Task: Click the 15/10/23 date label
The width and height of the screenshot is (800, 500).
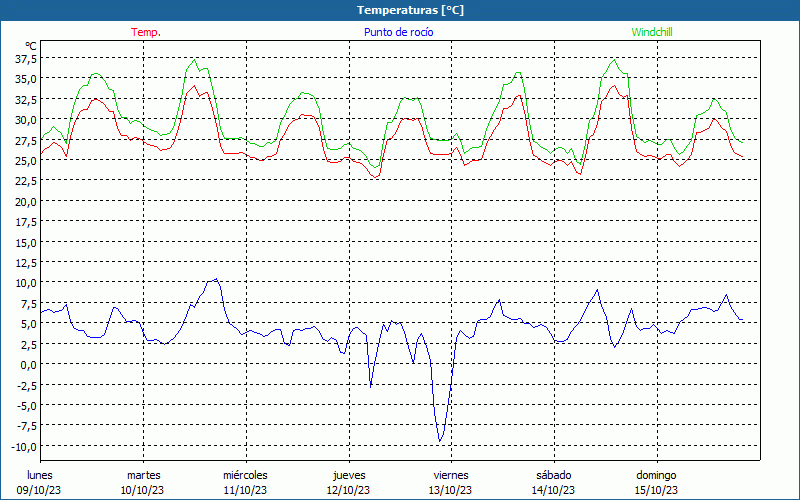Action: coord(656,490)
